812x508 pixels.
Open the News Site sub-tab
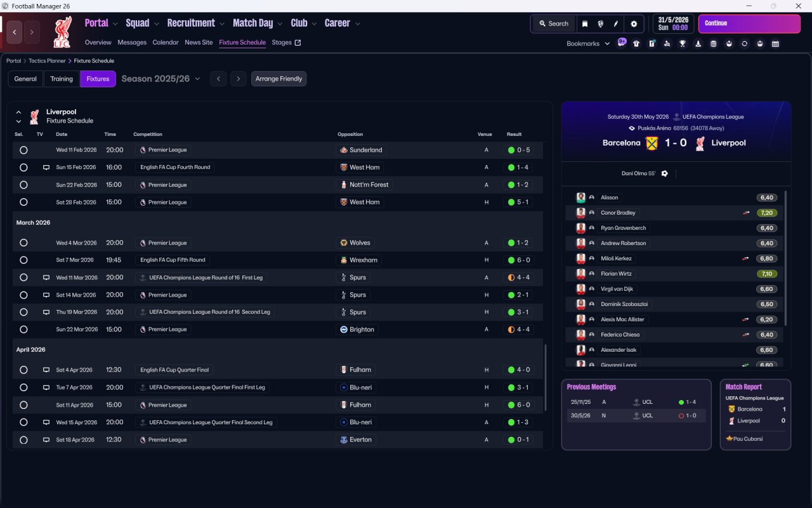(x=199, y=43)
